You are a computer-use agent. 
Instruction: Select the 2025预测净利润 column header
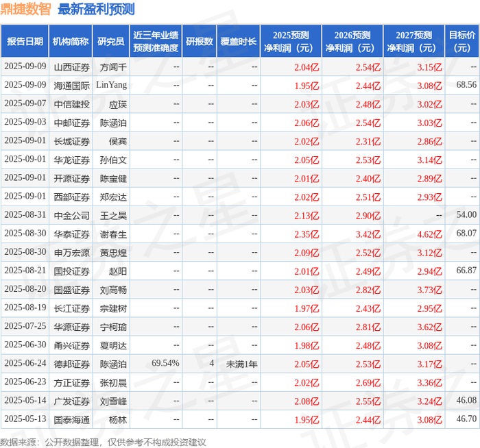coord(291,41)
